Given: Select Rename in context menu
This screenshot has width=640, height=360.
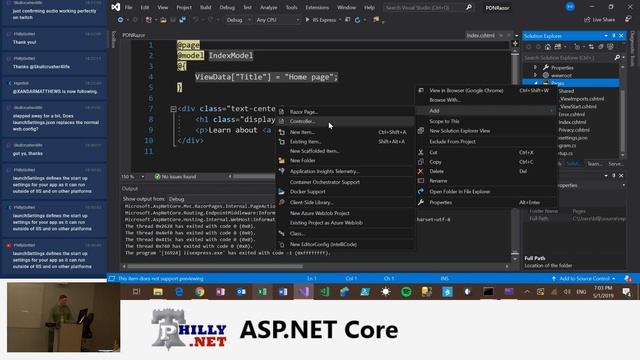Looking at the screenshot, I should click(486, 181).
